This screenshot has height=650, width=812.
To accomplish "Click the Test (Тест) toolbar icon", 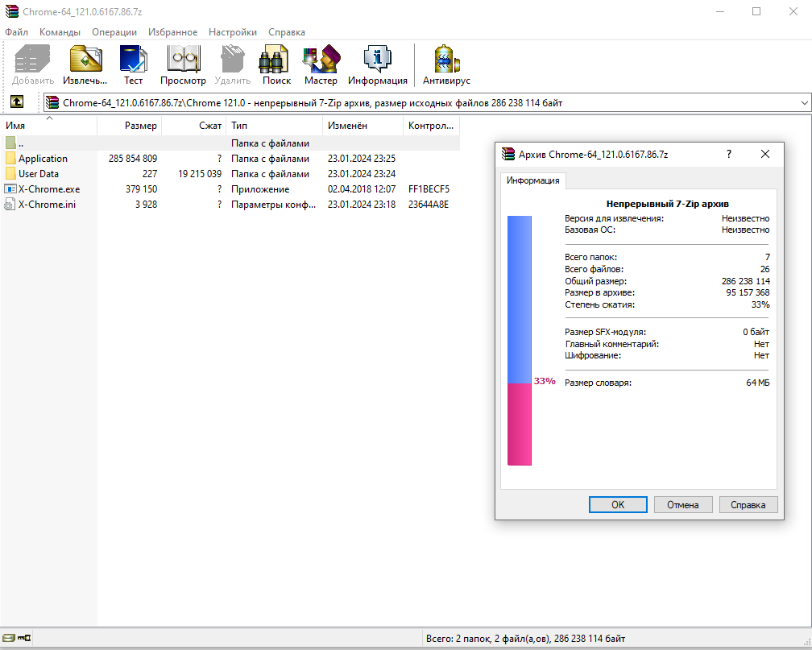I will click(133, 60).
